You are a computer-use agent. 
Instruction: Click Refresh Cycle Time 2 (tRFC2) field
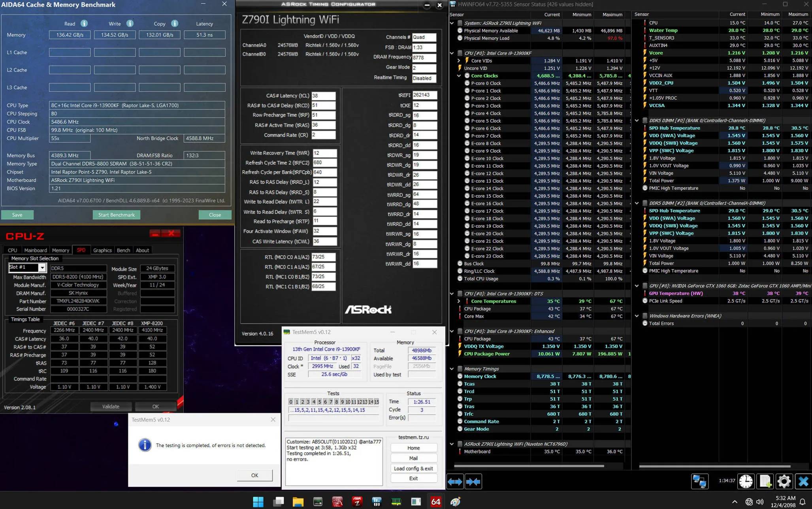coord(324,162)
